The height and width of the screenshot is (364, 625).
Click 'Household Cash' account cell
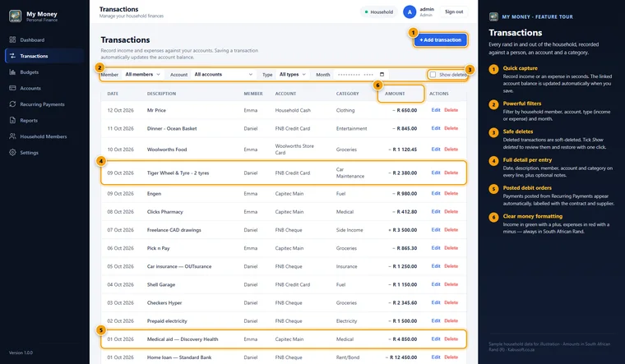pos(293,110)
